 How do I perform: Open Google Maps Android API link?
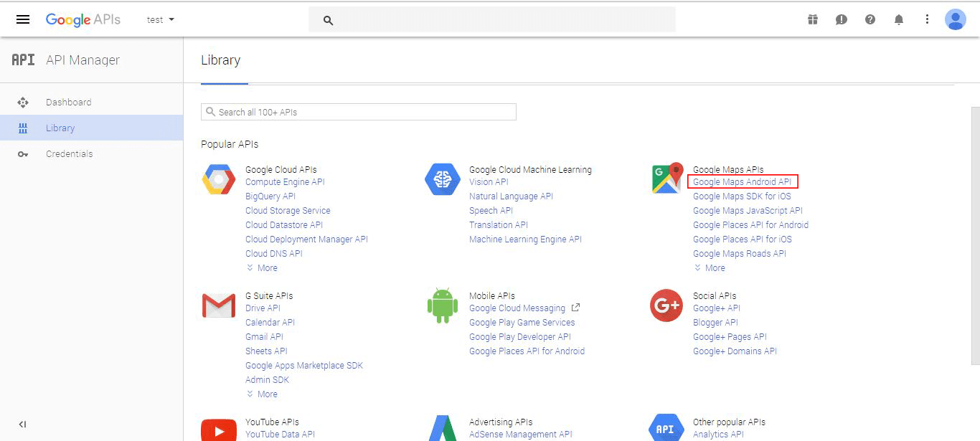[743, 182]
